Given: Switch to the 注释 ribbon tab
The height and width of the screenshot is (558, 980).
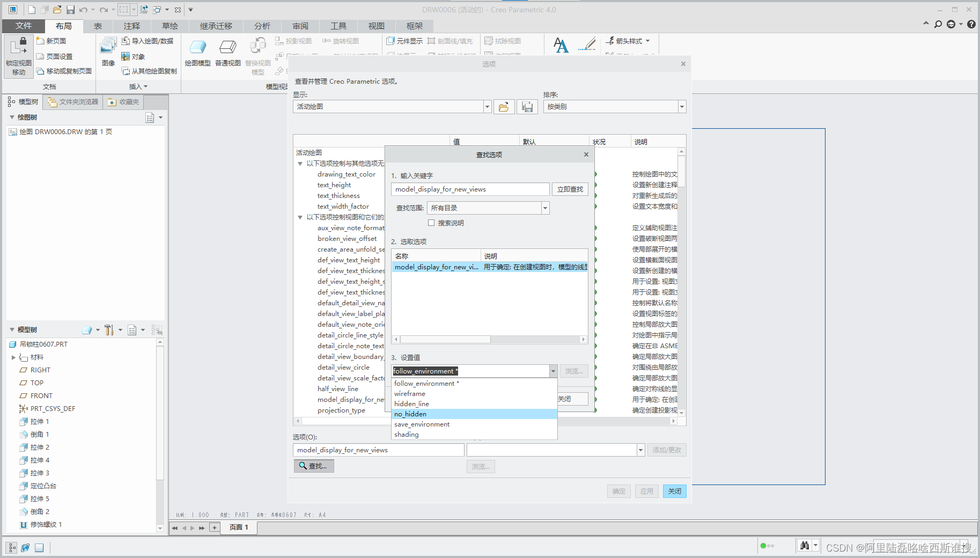Looking at the screenshot, I should tap(132, 26).
